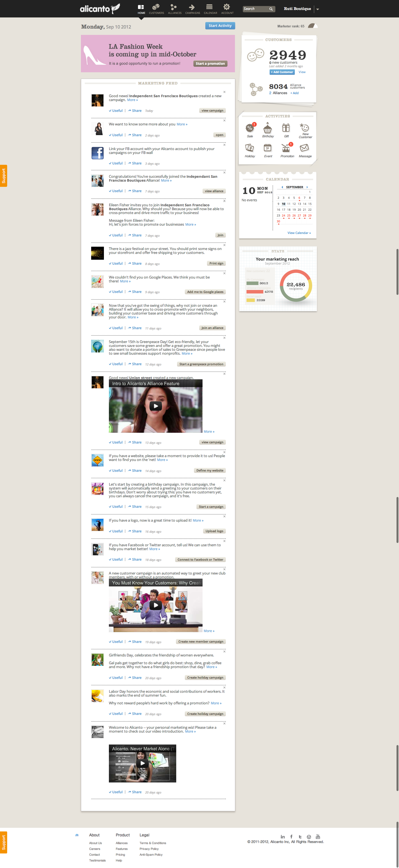Go to the next month after September
Image resolution: width=399 pixels, height=868 pixels.
[x=307, y=187]
